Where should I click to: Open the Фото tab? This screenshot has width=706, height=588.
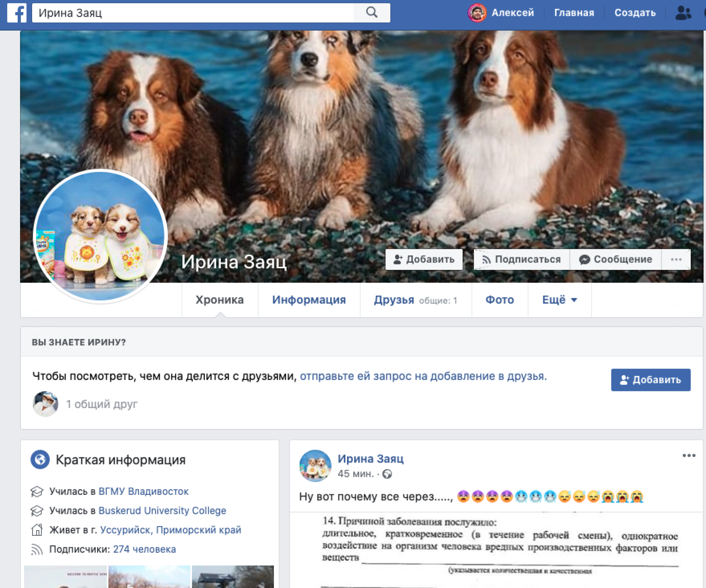[x=499, y=300]
